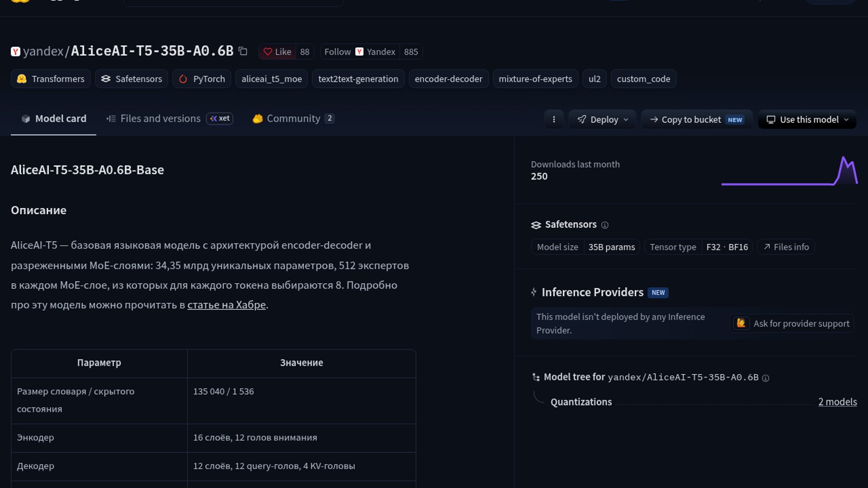
Task: Click the Files and versions list icon
Action: pos(111,118)
